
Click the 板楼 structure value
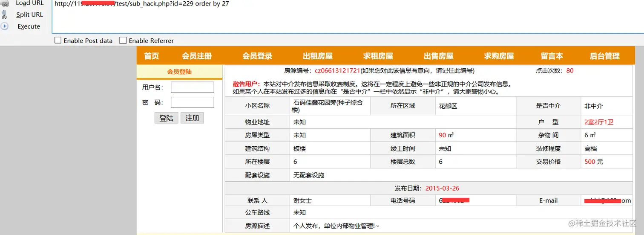tap(299, 149)
